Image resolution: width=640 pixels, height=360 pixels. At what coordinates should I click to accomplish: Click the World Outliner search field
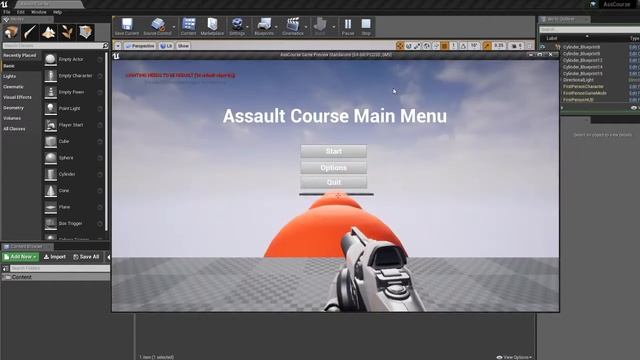[x=589, y=29]
